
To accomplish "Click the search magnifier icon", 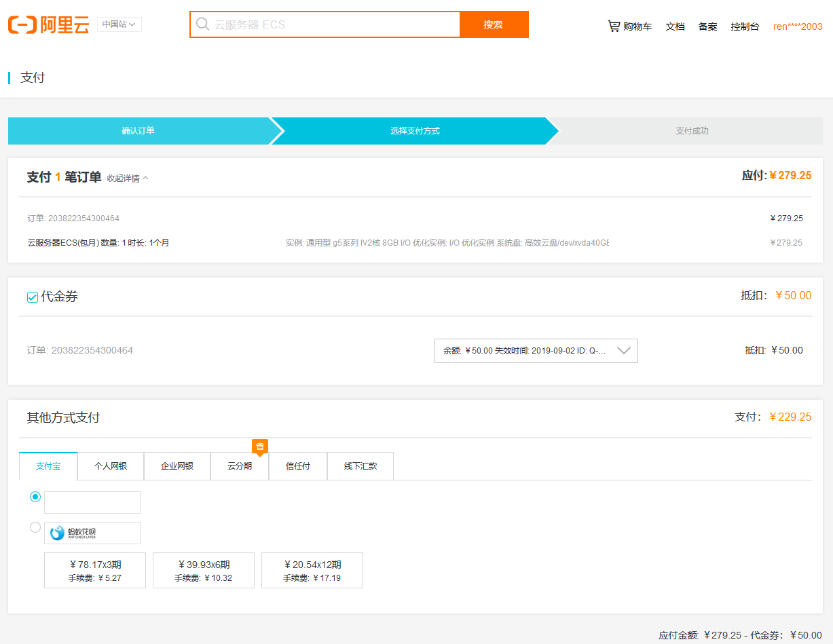I will coord(202,24).
